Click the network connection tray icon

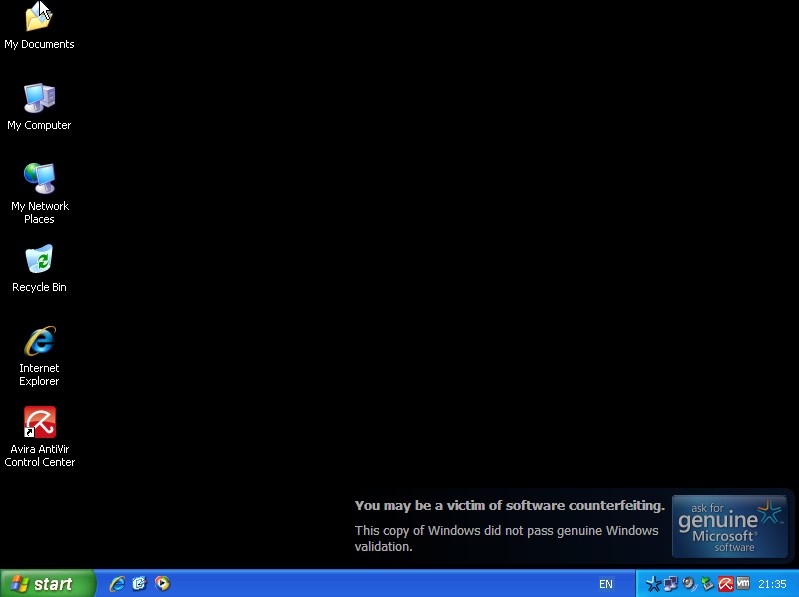pos(671,584)
